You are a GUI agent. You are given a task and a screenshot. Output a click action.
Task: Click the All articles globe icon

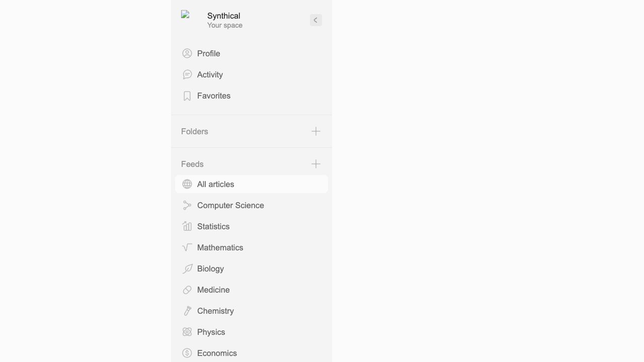tap(187, 184)
